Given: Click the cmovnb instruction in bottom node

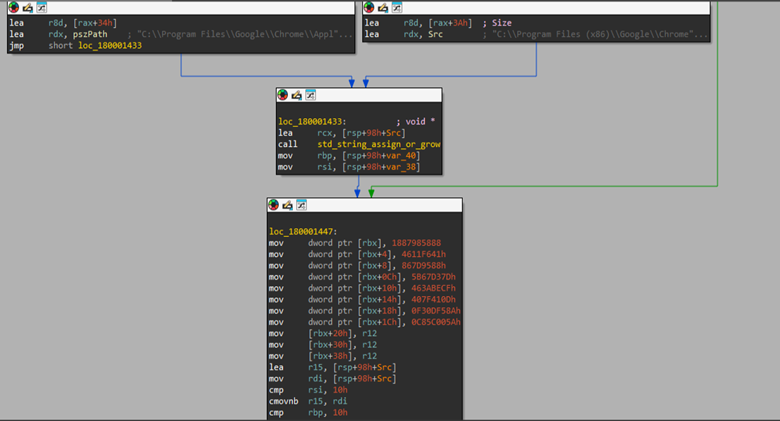Looking at the screenshot, I should 285,401.
